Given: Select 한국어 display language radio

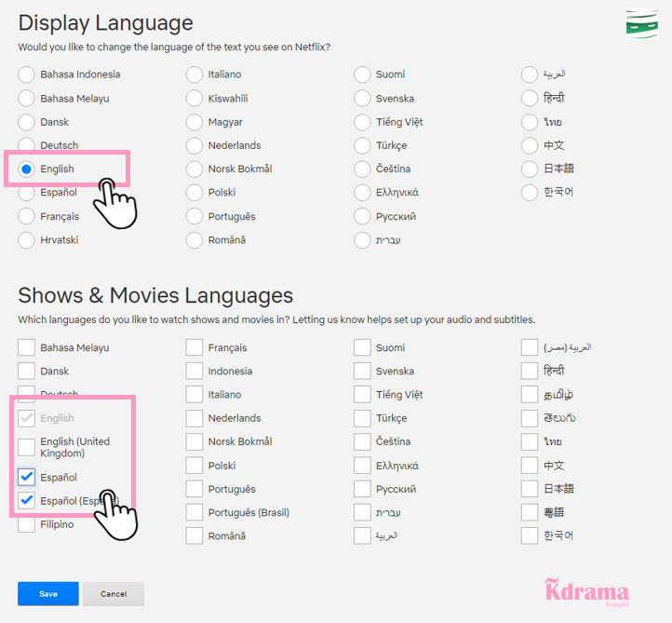Looking at the screenshot, I should [530, 193].
